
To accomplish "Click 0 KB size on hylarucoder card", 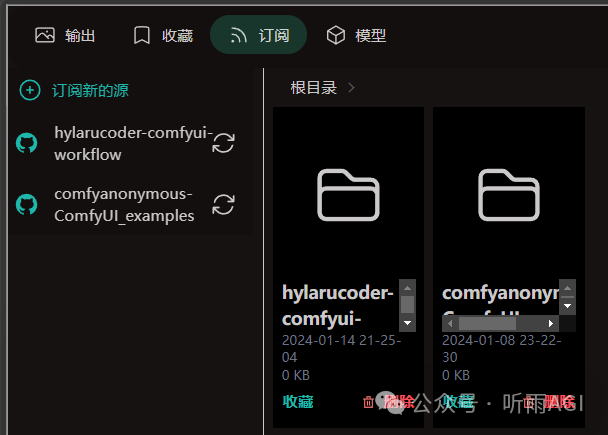I will (296, 375).
